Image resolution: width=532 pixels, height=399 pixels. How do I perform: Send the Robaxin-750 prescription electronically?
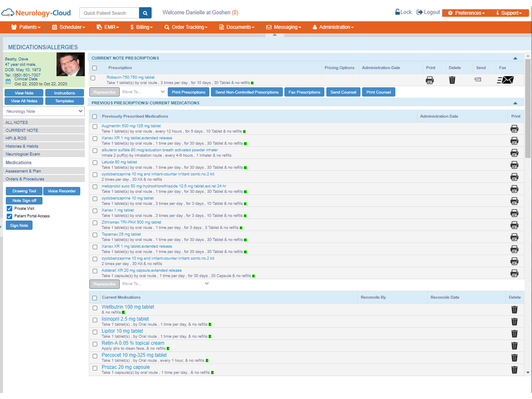[478, 79]
